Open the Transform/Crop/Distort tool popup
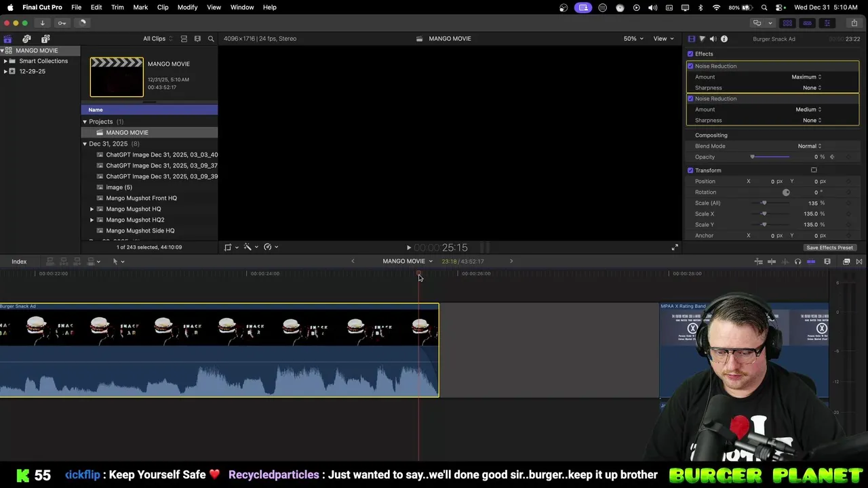Image resolution: width=868 pixels, height=488 pixels. pyautogui.click(x=231, y=247)
